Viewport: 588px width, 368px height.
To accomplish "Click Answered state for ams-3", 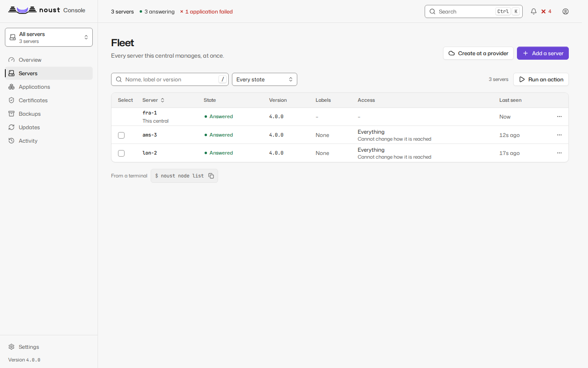I will [218, 135].
